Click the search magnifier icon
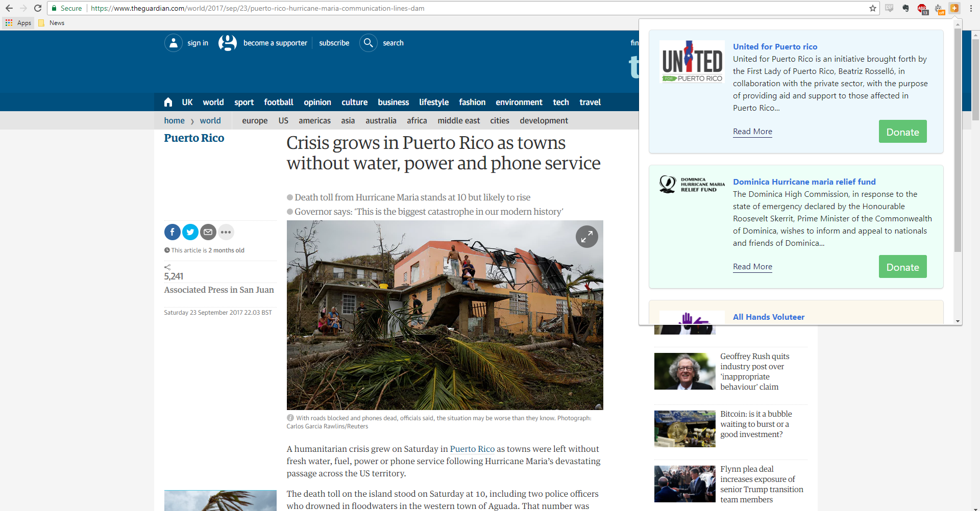This screenshot has width=980, height=511. point(369,43)
